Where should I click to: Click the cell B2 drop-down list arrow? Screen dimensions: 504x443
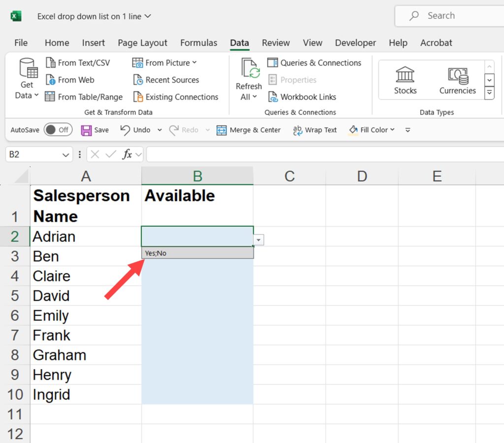point(258,240)
